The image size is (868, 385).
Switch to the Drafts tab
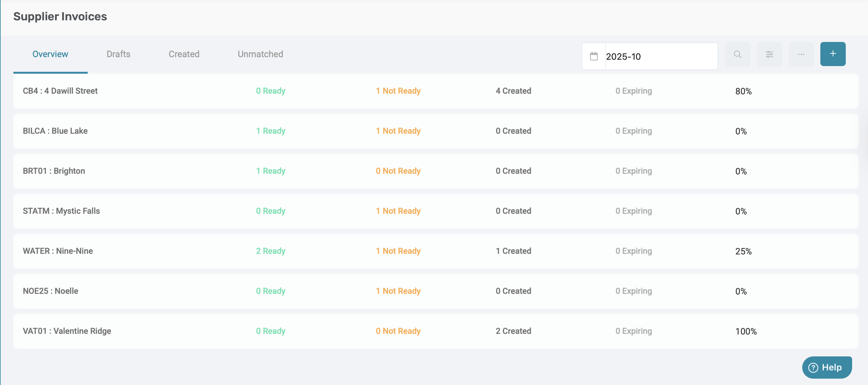pyautogui.click(x=118, y=54)
